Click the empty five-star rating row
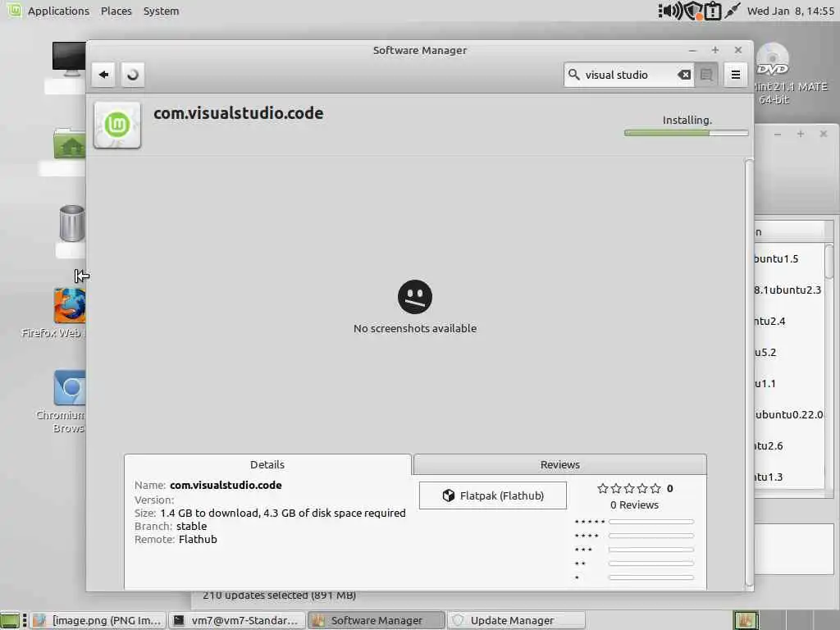The height and width of the screenshot is (630, 840). [x=629, y=489]
